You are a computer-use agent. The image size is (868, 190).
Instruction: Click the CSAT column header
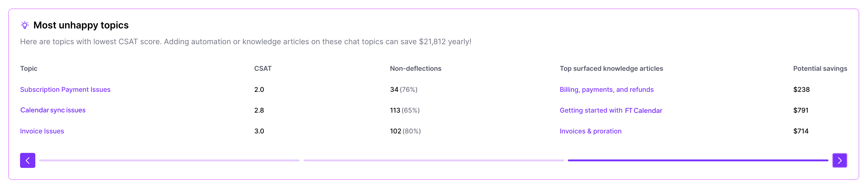[263, 69]
